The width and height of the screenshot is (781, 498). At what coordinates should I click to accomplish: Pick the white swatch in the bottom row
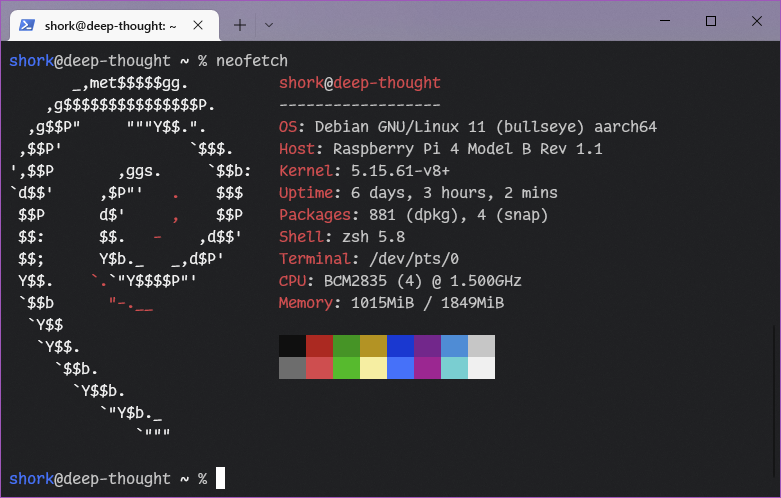pos(481,368)
